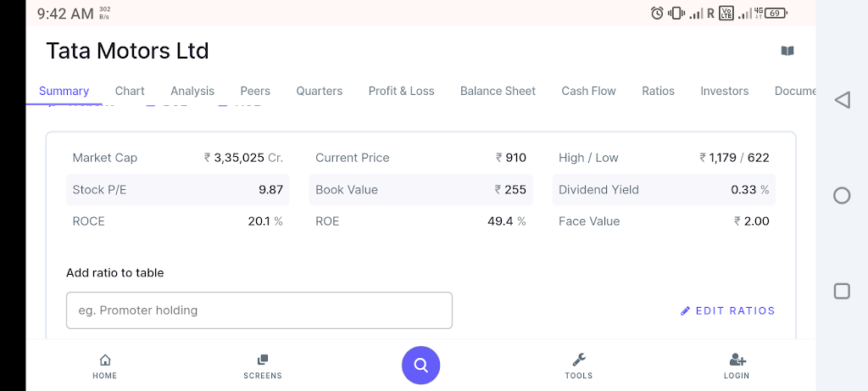Open Login in bottom navigation
868x391 pixels.
click(737, 366)
